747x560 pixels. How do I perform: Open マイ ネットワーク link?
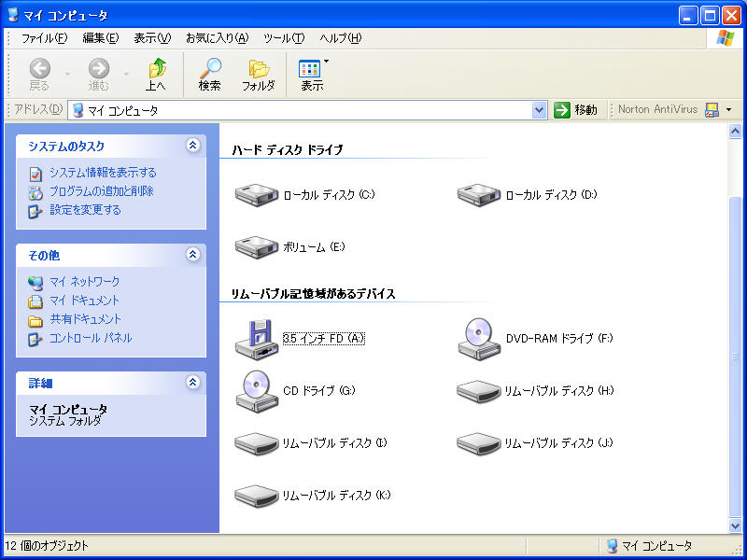(85, 282)
